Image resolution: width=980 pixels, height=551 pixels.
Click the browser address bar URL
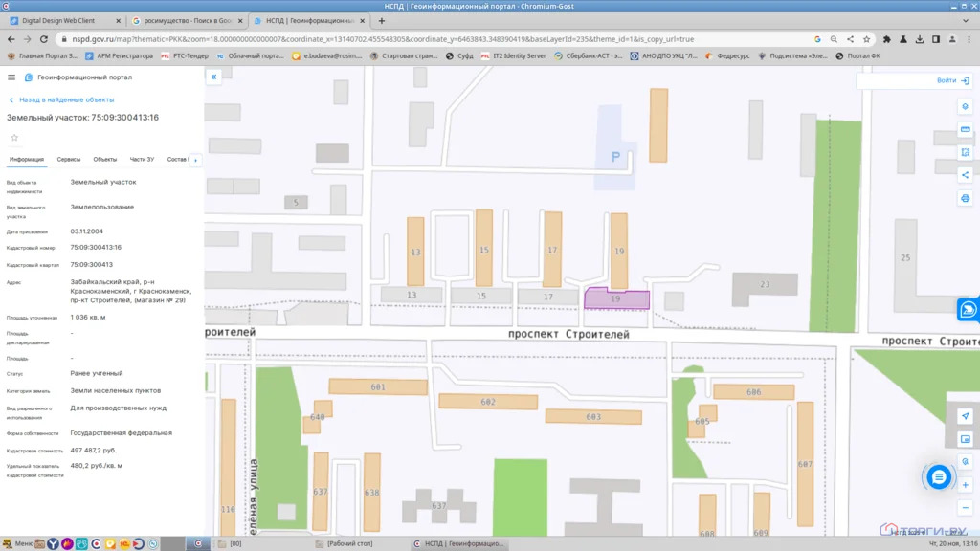click(x=383, y=38)
